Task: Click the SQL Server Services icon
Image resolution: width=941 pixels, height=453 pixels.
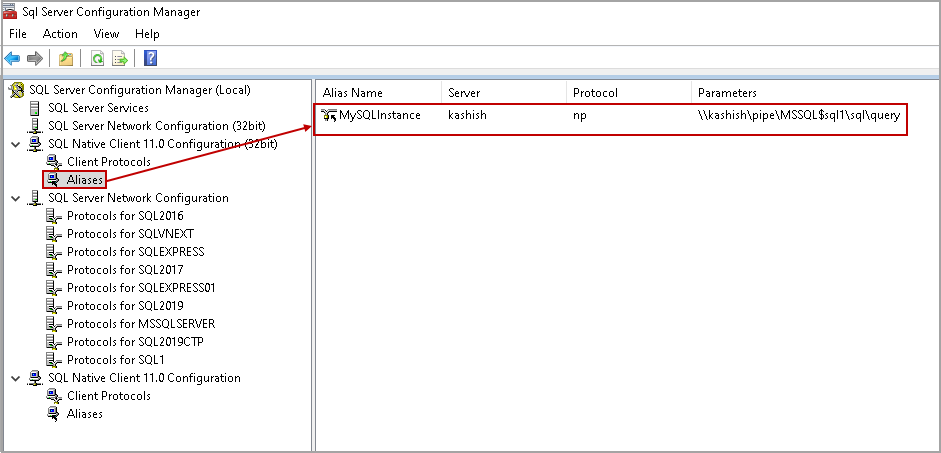Action: click(x=35, y=108)
